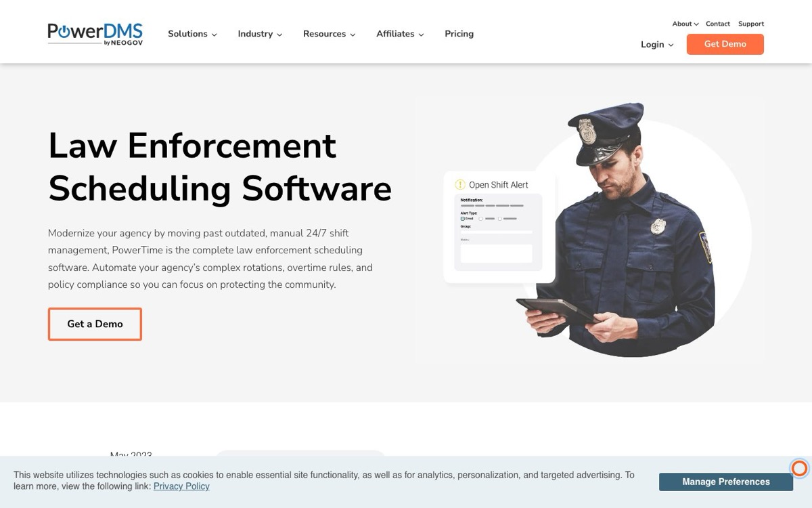Click the Open Shift Alert warning icon
The height and width of the screenshot is (508, 812).
coord(460,184)
